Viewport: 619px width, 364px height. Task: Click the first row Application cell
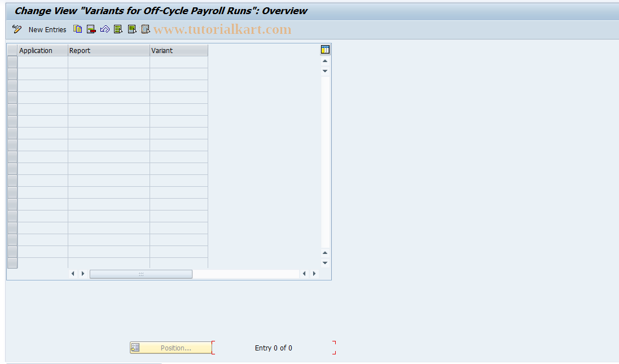point(43,62)
